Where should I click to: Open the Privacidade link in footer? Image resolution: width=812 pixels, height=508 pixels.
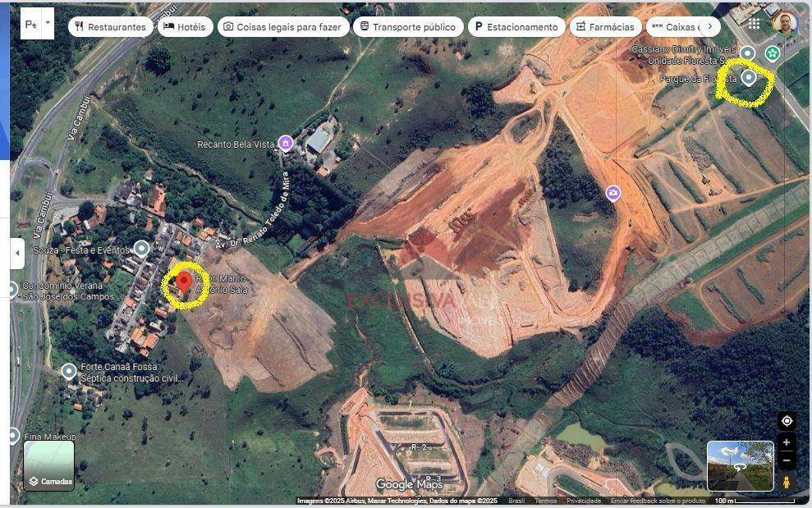pyautogui.click(x=584, y=501)
